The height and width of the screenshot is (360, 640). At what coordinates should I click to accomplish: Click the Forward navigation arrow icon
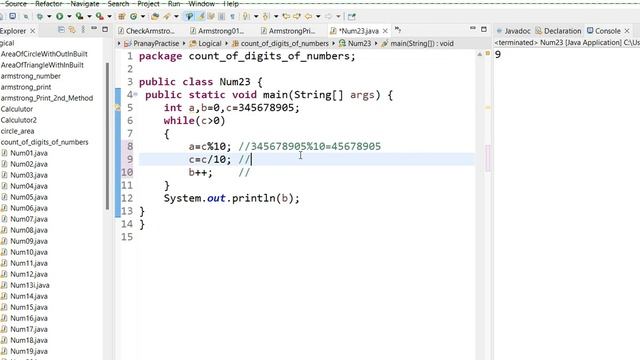point(328,16)
